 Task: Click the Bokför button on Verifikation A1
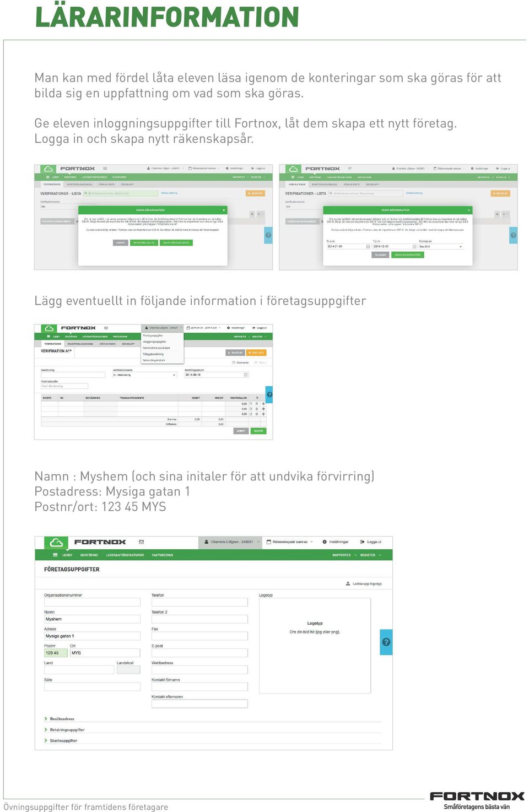[x=258, y=431]
